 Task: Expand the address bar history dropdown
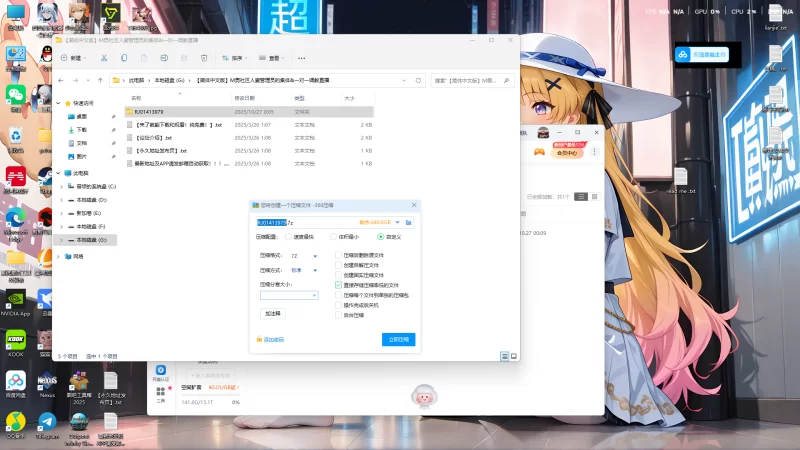[x=404, y=80]
